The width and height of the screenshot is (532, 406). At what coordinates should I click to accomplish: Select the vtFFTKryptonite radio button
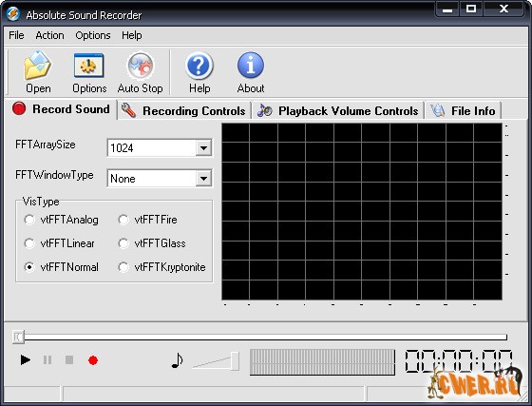point(123,267)
